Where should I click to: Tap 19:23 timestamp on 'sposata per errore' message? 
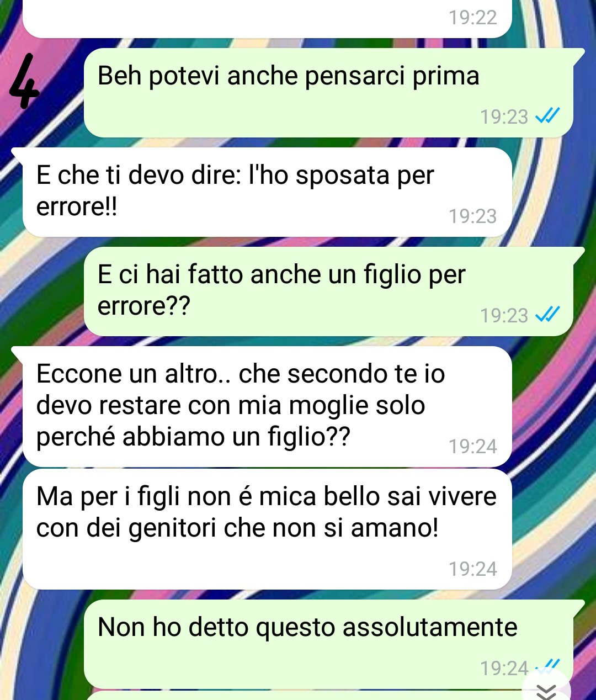473,216
